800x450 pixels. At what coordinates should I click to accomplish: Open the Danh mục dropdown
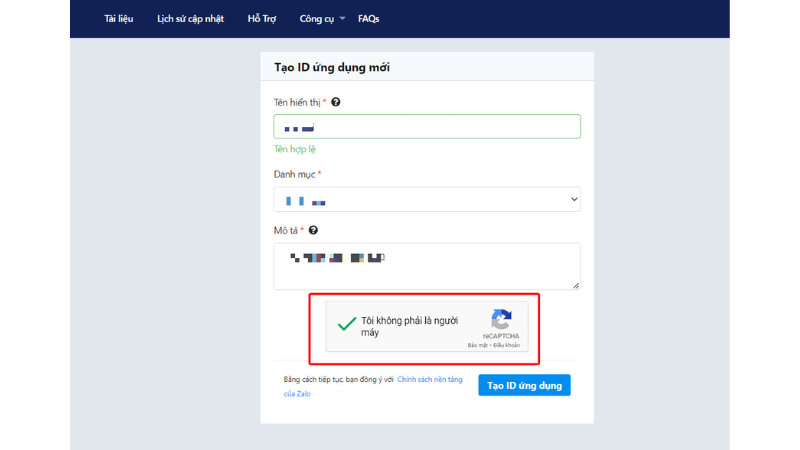pos(427,199)
